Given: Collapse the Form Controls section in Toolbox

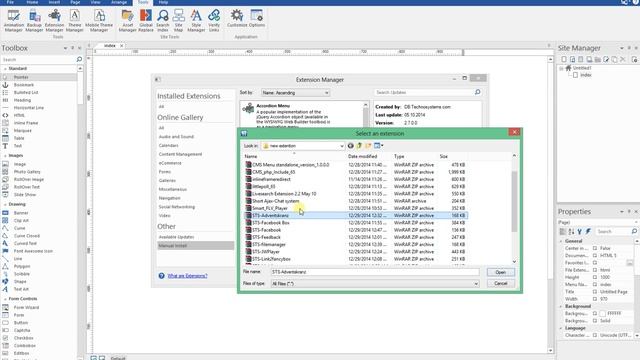Looking at the screenshot, I should 5,299.
